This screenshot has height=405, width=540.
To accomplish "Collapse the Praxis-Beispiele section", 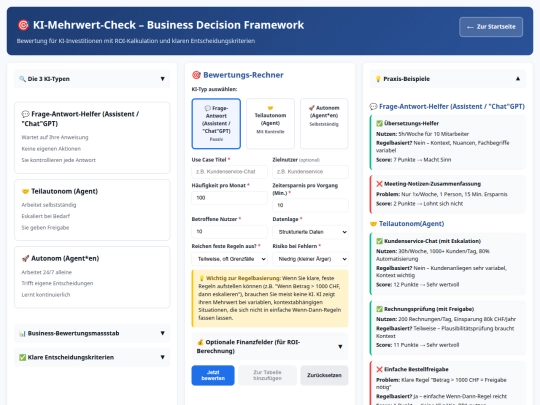I will pos(448,79).
